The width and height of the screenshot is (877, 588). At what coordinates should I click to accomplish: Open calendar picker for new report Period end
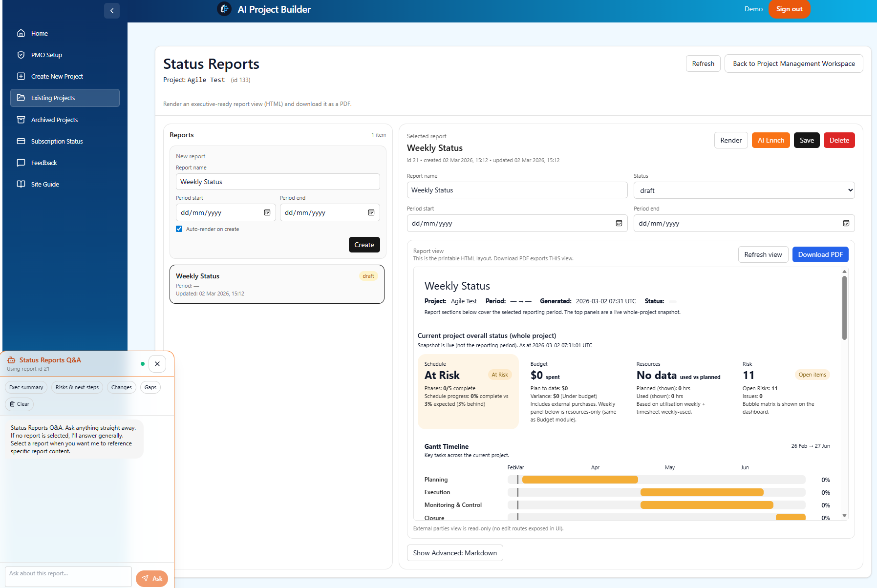click(x=371, y=212)
